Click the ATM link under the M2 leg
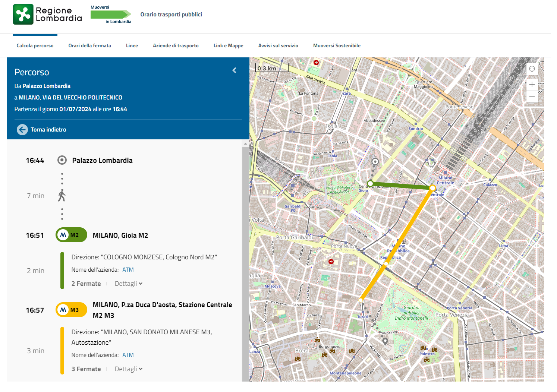Screen dimensions: 557x392 (128, 270)
